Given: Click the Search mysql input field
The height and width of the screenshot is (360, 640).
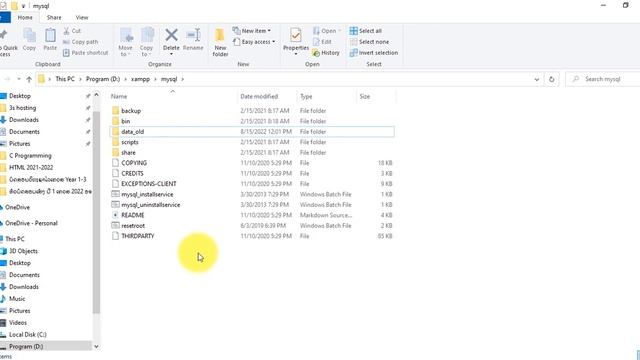Looking at the screenshot, I should click(604, 79).
